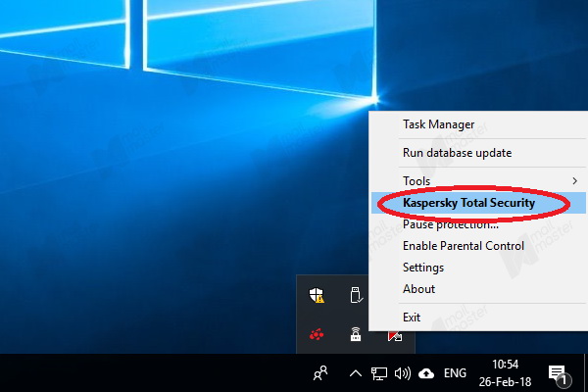Click the volume speaker icon
Screen dimensions: 588x392
pyautogui.click(x=403, y=373)
